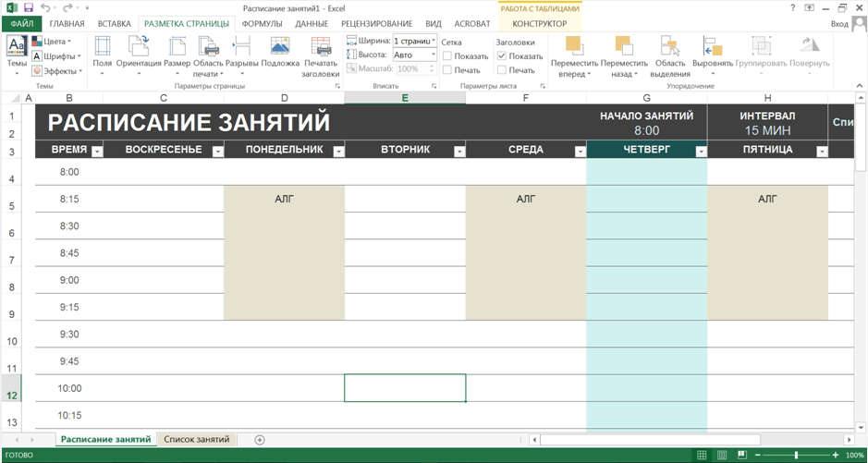
Task: Enable the Заголовки Печать checkbox
Action: (502, 70)
